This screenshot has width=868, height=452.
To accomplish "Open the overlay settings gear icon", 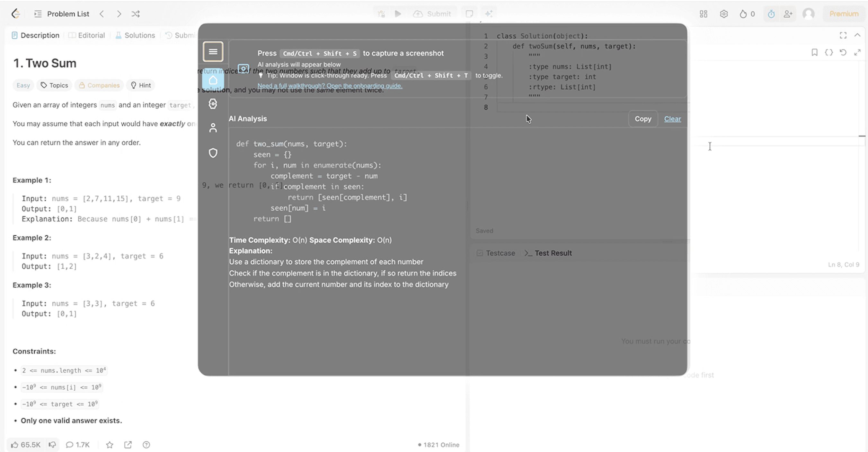I will pyautogui.click(x=213, y=104).
